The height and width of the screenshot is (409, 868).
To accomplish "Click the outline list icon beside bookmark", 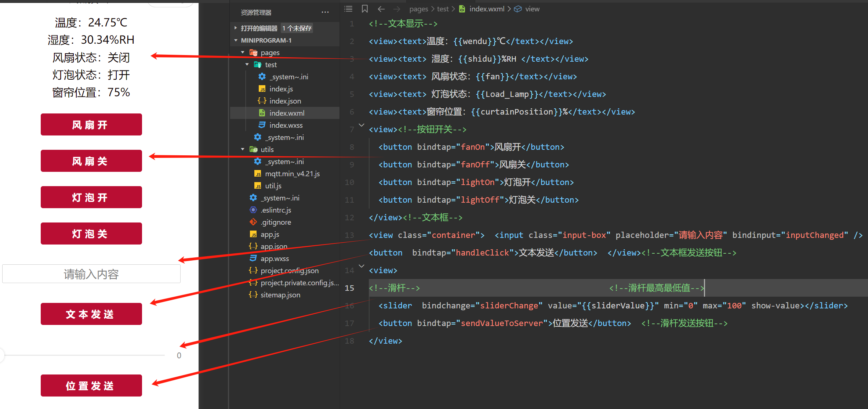I will click(x=348, y=9).
